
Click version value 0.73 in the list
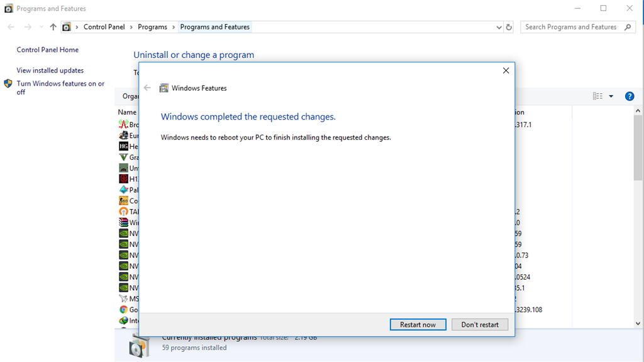tap(521, 256)
